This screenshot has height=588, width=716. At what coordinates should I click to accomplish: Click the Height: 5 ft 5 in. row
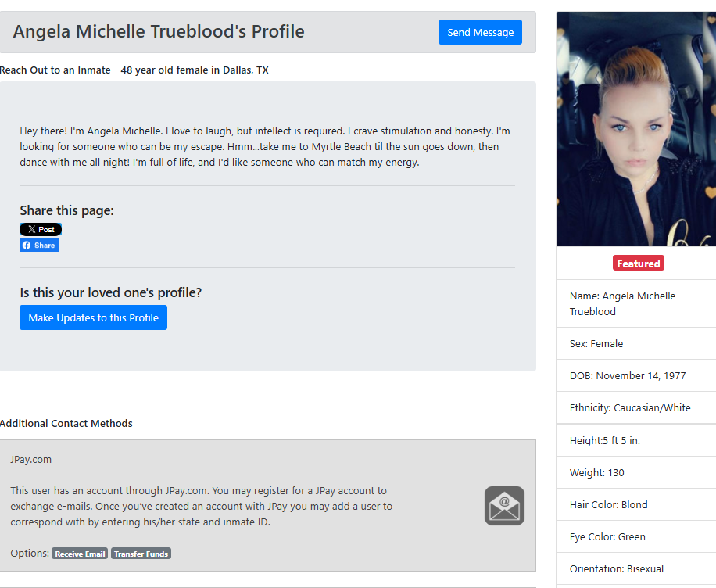[636, 440]
